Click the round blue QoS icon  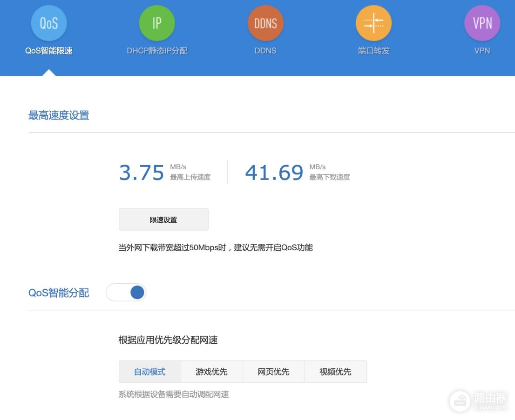coord(49,23)
